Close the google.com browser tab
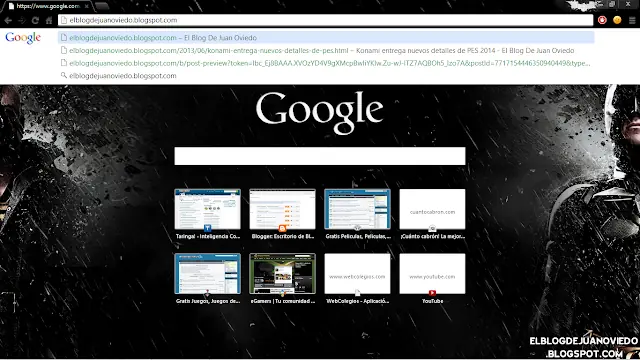Image resolution: width=640 pixels, height=360 pixels. pyautogui.click(x=87, y=7)
